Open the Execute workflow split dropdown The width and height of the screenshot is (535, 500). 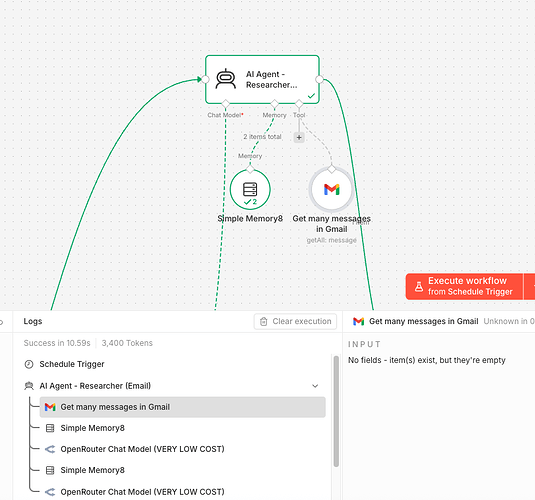[530, 287]
